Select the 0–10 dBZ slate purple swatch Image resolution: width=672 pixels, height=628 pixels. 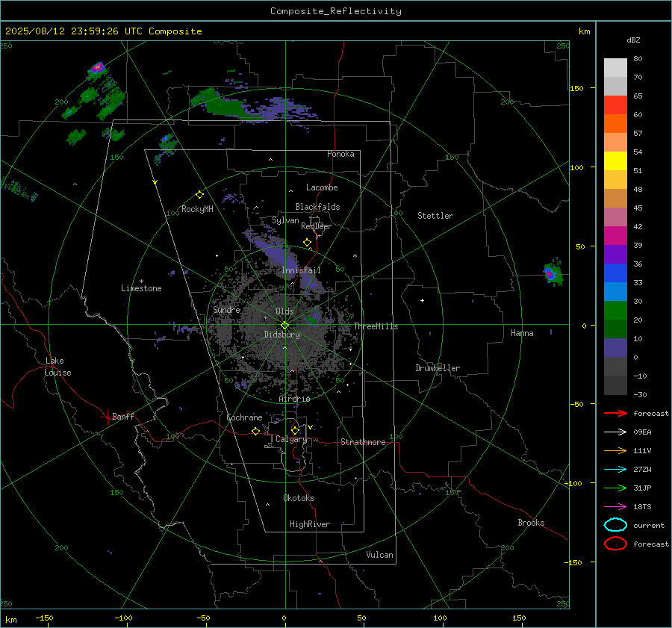[x=615, y=347]
